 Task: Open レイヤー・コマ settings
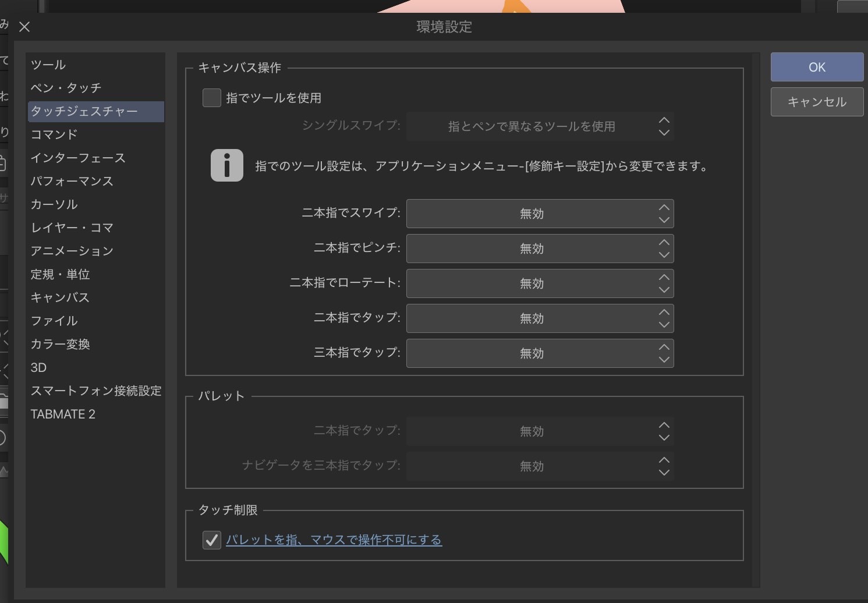click(72, 228)
